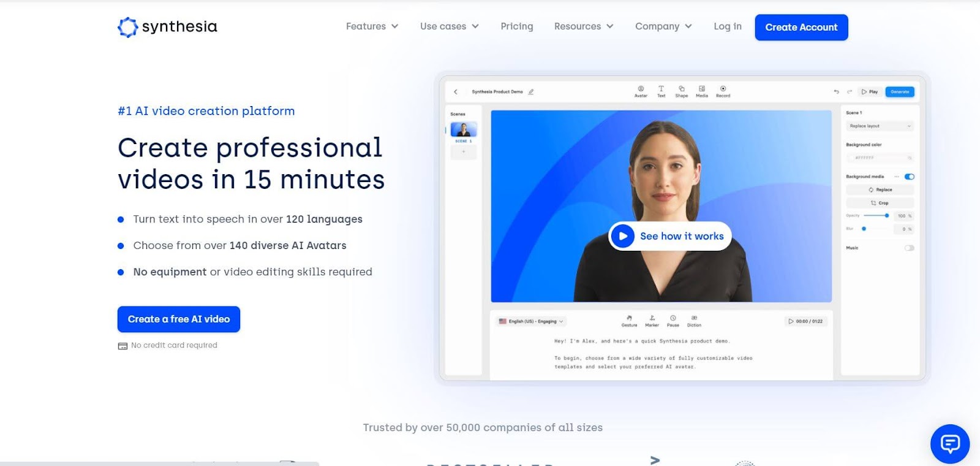Open the Features menu

click(372, 26)
